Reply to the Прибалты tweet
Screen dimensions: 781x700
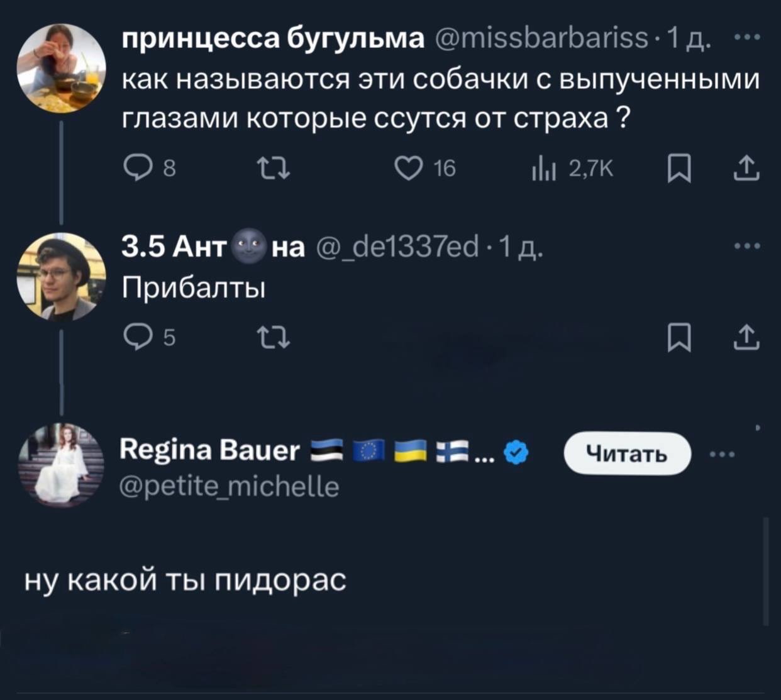(x=135, y=338)
